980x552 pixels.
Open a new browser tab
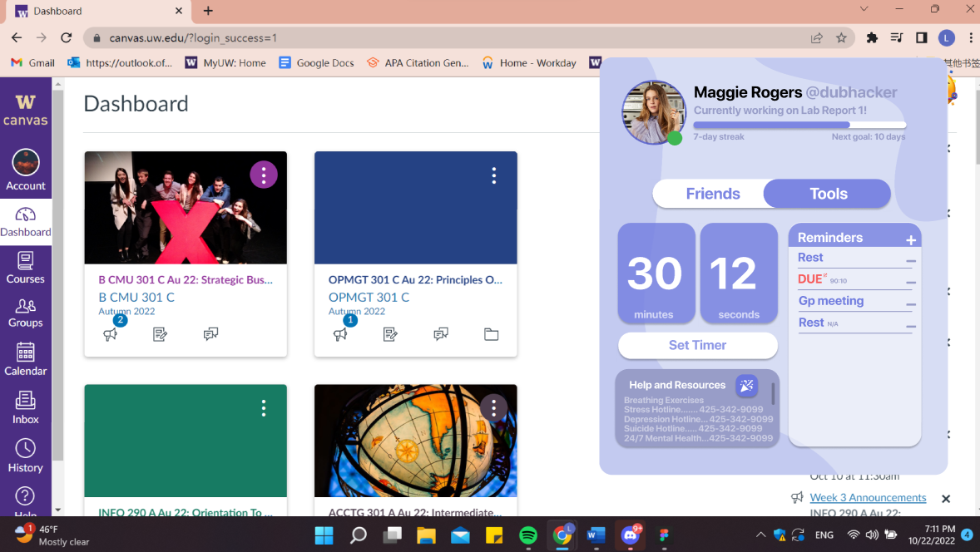click(x=208, y=11)
